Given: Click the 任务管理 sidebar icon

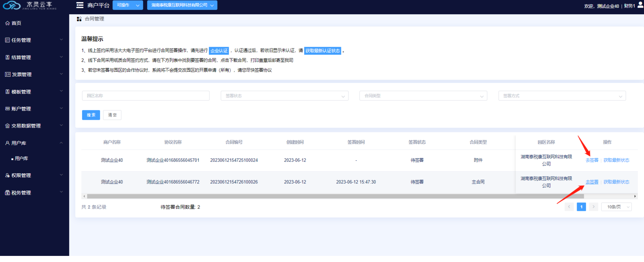Looking at the screenshot, I should (x=7, y=40).
